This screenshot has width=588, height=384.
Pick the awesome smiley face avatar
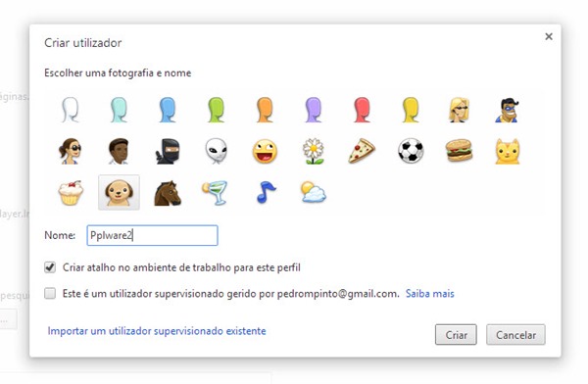[x=265, y=151]
